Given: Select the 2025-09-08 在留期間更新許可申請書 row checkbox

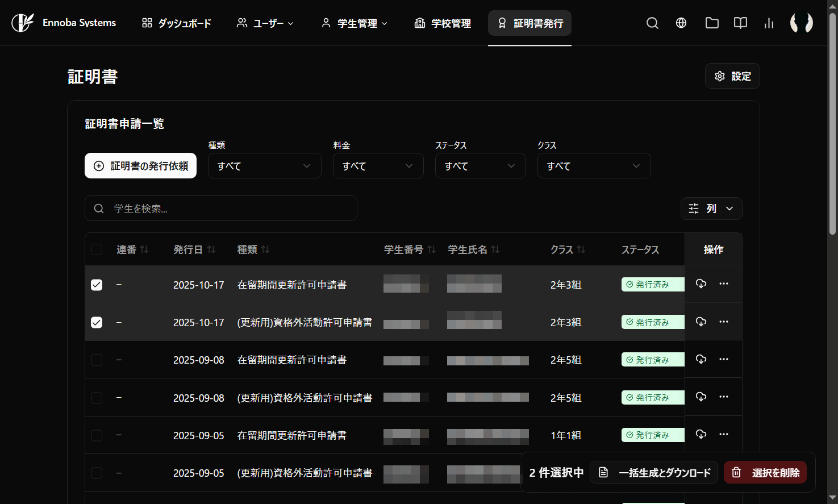Looking at the screenshot, I should 97,360.
